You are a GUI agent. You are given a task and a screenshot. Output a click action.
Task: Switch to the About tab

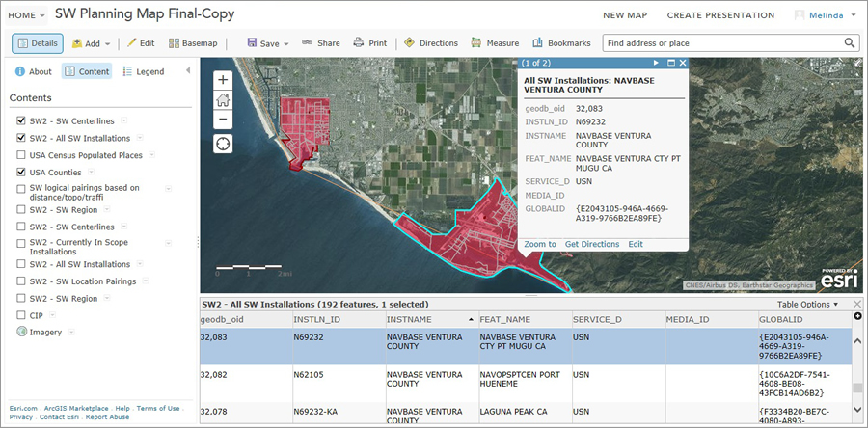[34, 71]
